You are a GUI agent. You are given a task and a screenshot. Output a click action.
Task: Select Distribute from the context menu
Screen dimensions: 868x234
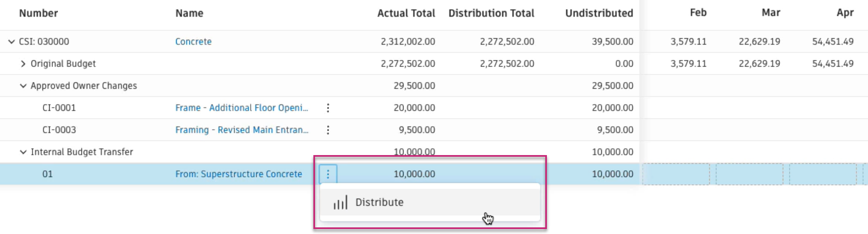(379, 203)
